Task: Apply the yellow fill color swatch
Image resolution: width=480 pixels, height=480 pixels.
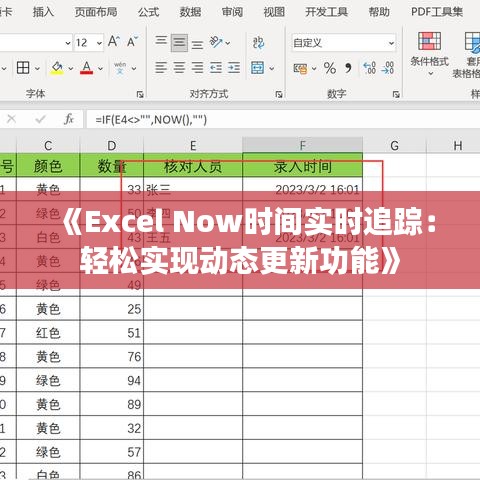Action: click(x=57, y=68)
